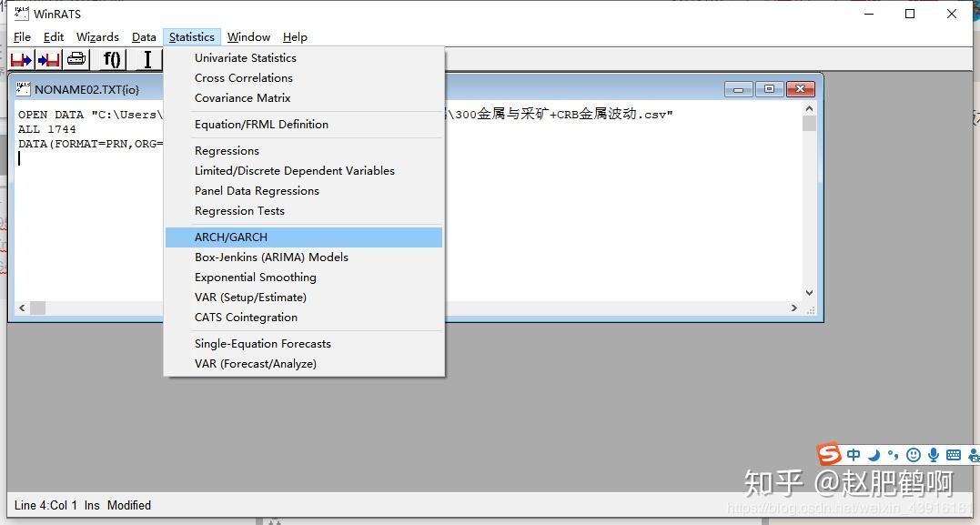Select the CATS Cointegration command
The image size is (980, 525).
(246, 317)
